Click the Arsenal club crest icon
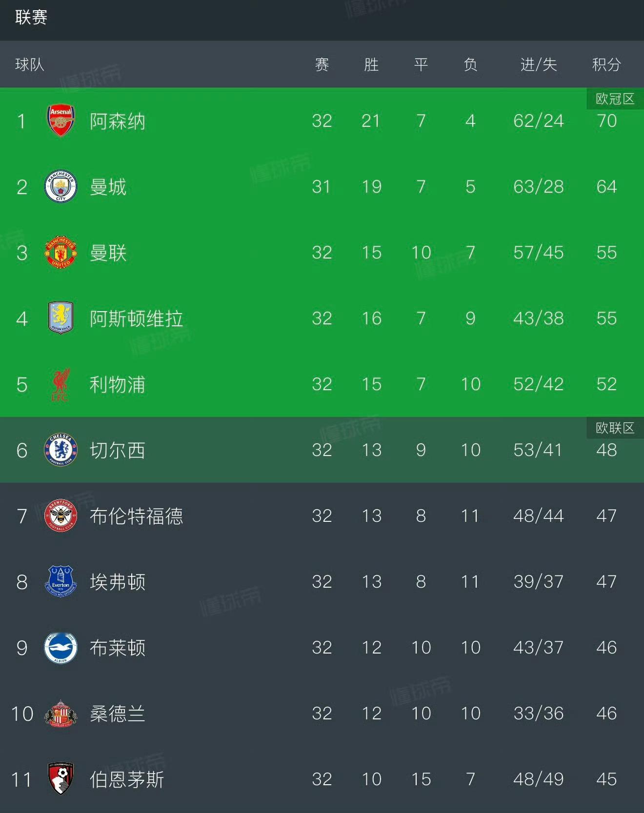Image resolution: width=644 pixels, height=813 pixels. [60, 120]
